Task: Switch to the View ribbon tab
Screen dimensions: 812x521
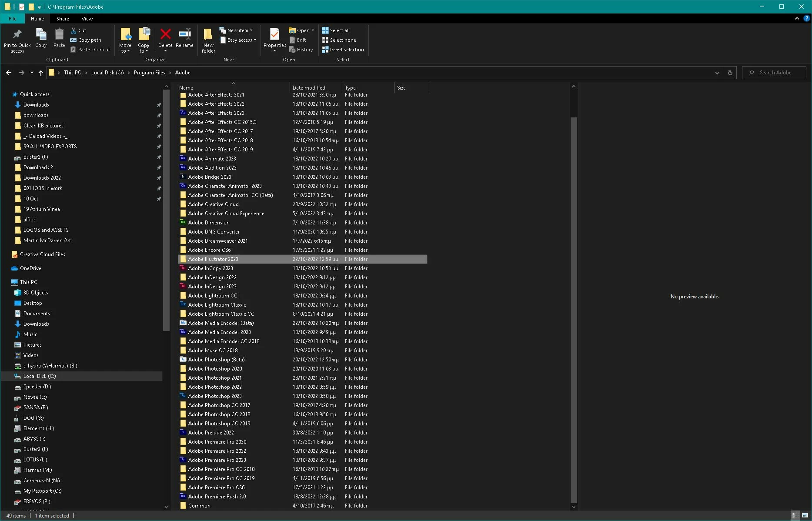Action: coord(87,19)
